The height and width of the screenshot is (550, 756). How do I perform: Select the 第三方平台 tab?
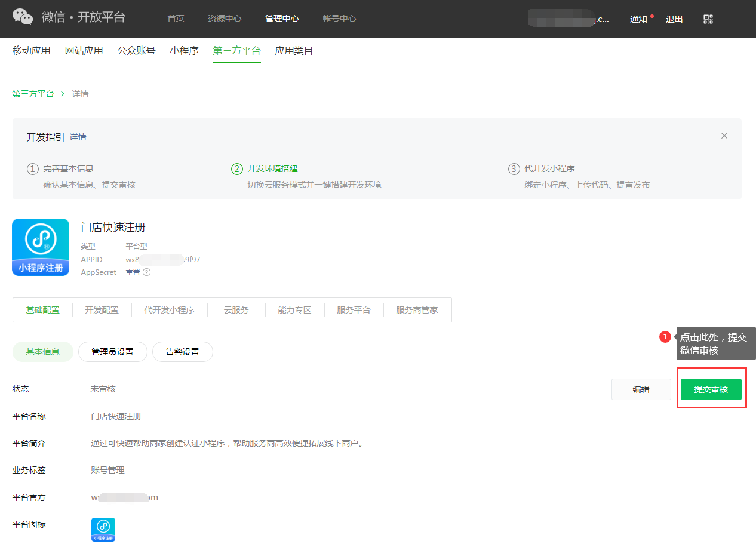coord(236,51)
